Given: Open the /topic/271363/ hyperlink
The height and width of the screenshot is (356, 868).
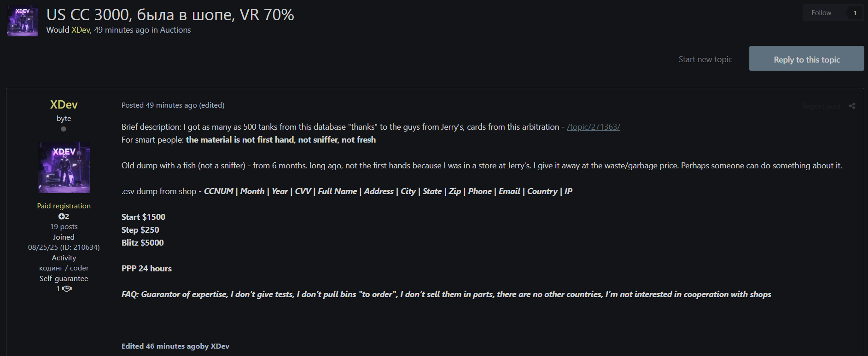Looking at the screenshot, I should click(x=593, y=127).
